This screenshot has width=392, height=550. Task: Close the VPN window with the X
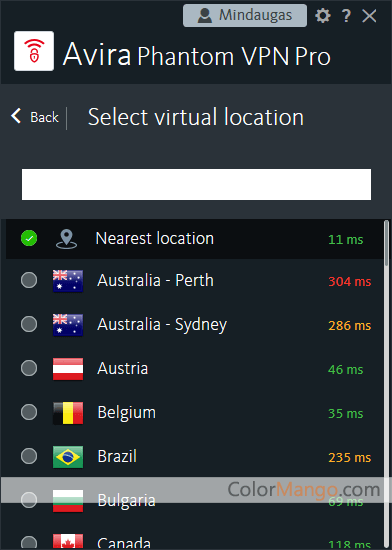[x=370, y=16]
